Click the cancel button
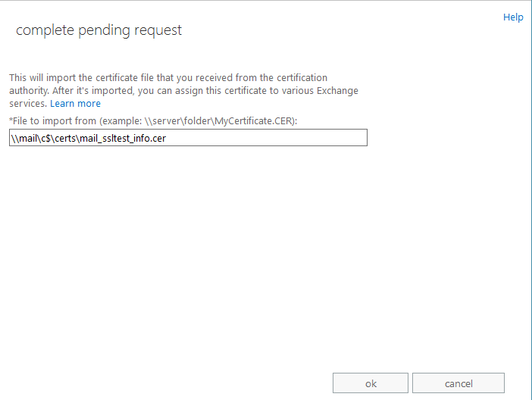532x400 pixels. [x=458, y=383]
